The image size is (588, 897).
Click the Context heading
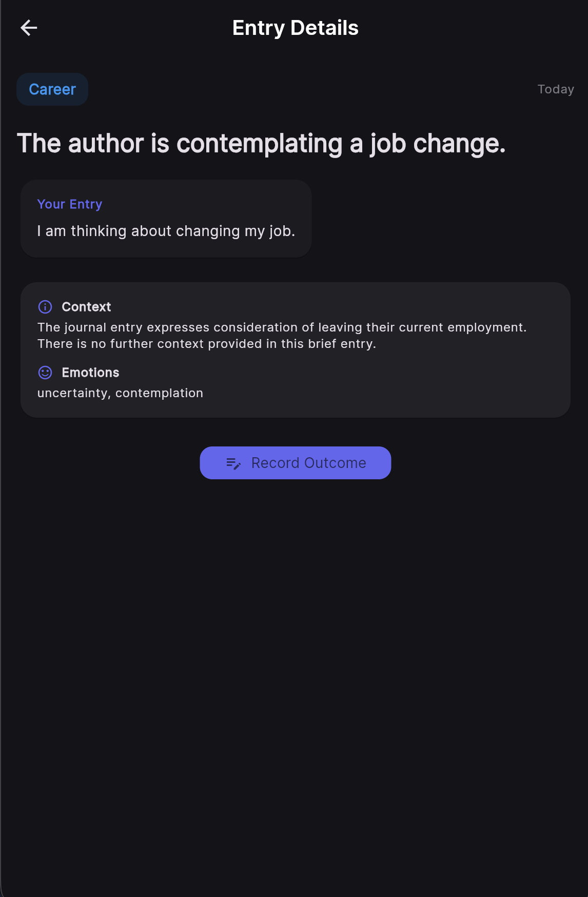point(86,307)
